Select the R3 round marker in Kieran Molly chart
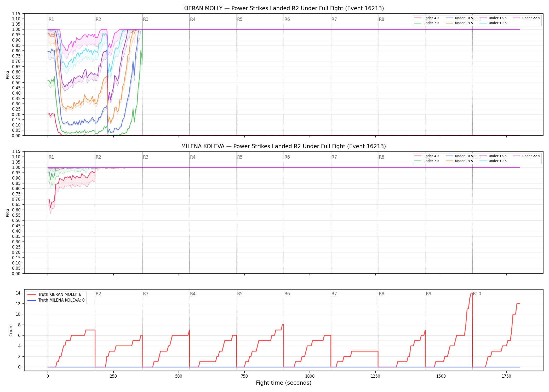This screenshot has width=549, height=392. [x=146, y=19]
